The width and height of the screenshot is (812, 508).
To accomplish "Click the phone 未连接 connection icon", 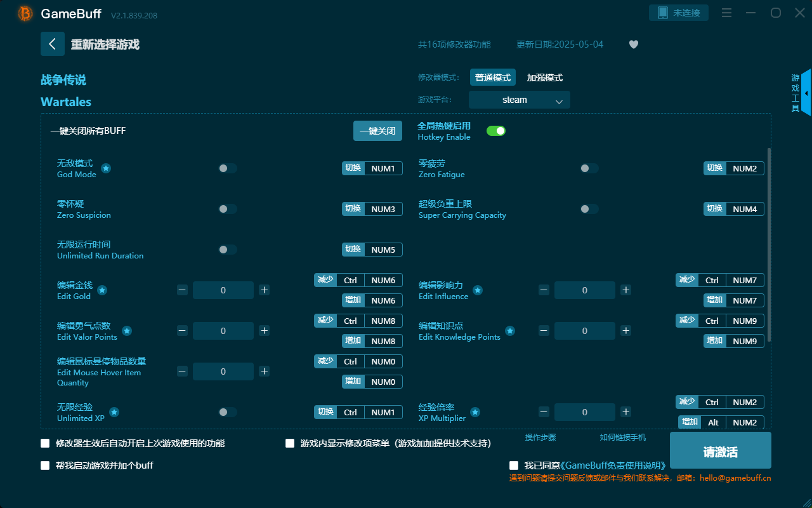I will tap(678, 12).
